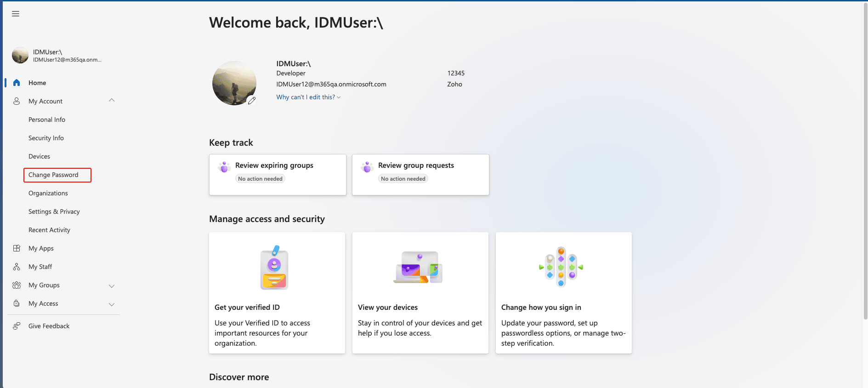Click the Review expiring groups icon
The image size is (868, 388).
(x=224, y=167)
